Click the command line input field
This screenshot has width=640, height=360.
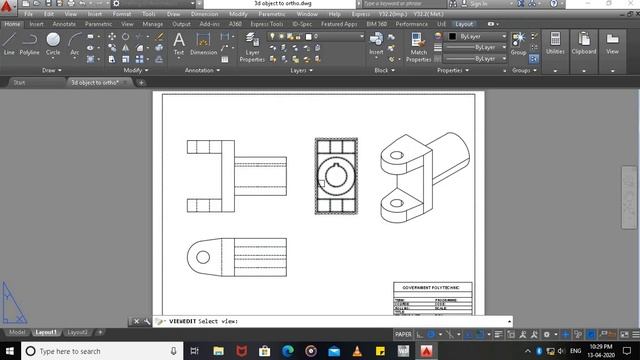point(333,321)
